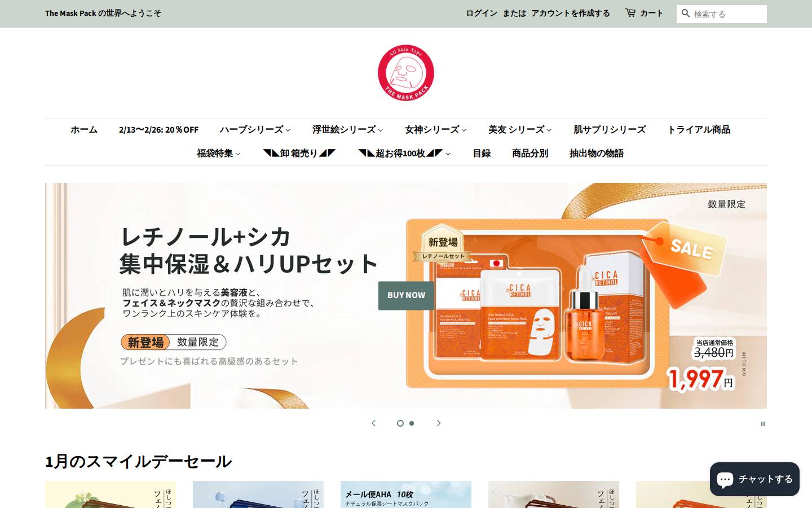Click The Mask Pack circular logo

coord(406,73)
